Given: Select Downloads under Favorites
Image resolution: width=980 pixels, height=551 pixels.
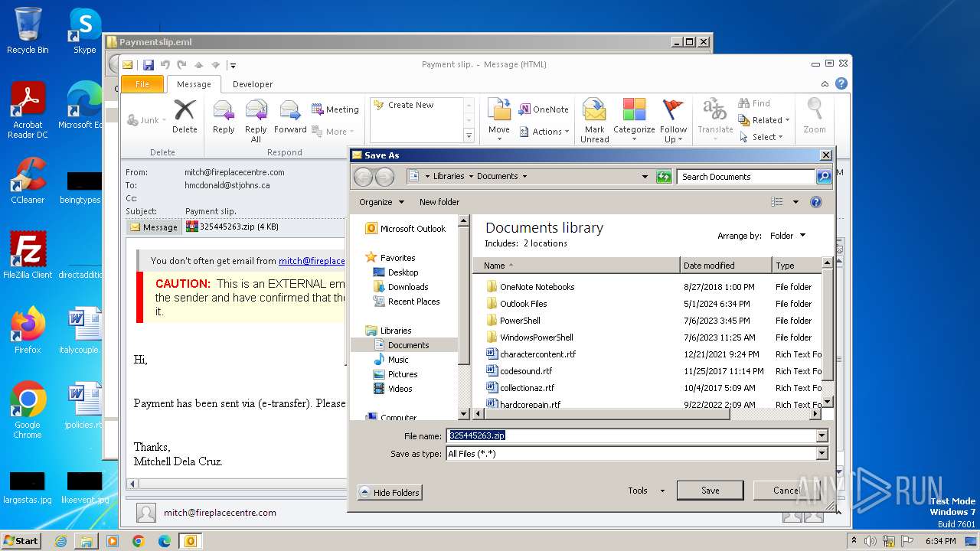Looking at the screenshot, I should pos(400,287).
